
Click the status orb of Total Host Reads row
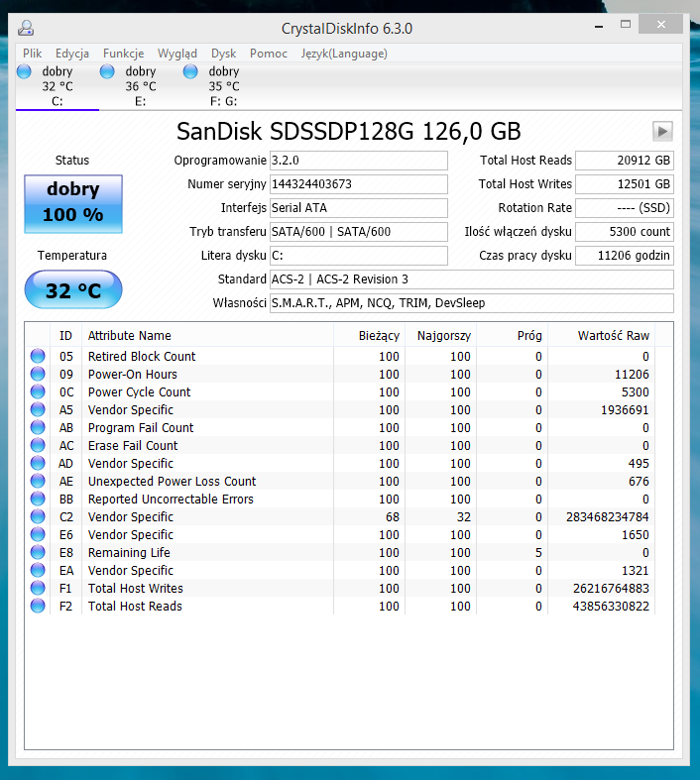click(38, 607)
